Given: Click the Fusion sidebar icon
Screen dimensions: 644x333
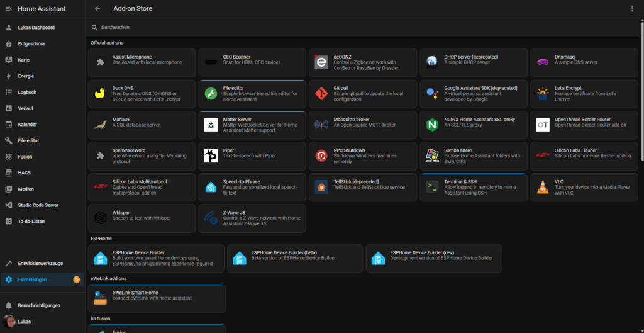Looking at the screenshot, I should (x=9, y=157).
